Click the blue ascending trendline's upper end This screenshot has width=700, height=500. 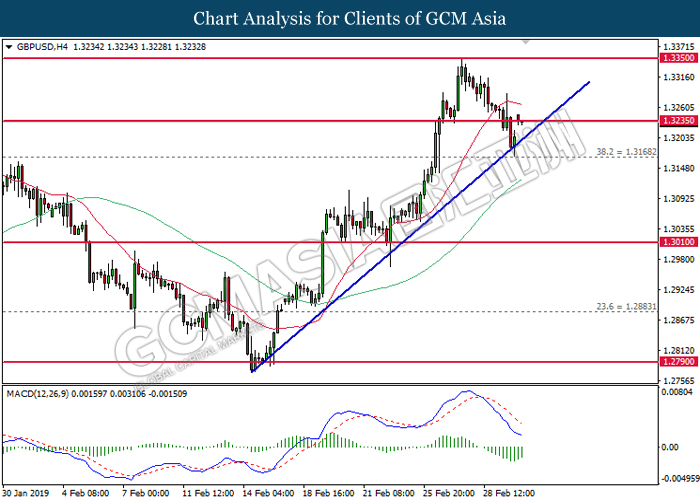pos(588,83)
